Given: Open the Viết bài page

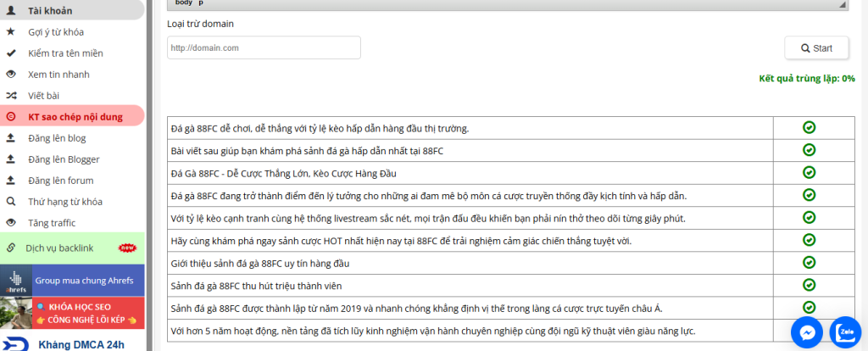Looking at the screenshot, I should pyautogui.click(x=43, y=96).
